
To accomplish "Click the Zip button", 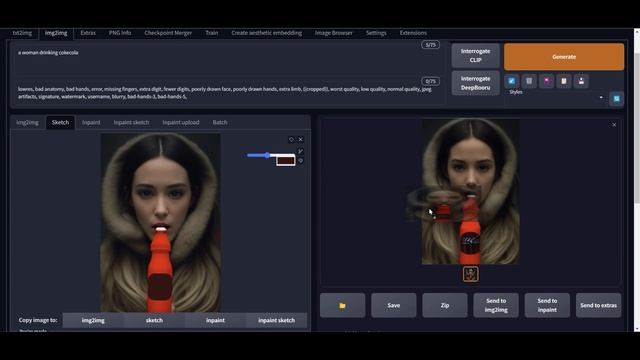I will [x=445, y=305].
